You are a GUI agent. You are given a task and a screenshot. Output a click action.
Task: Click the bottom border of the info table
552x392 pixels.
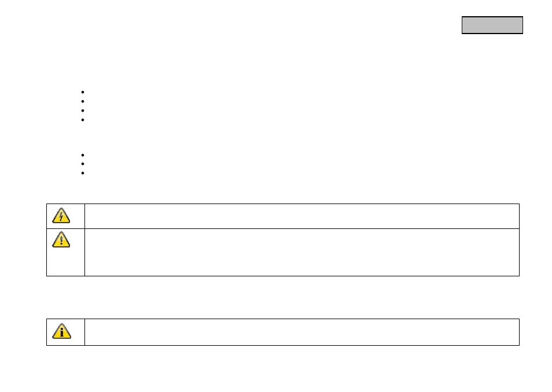tap(283, 346)
